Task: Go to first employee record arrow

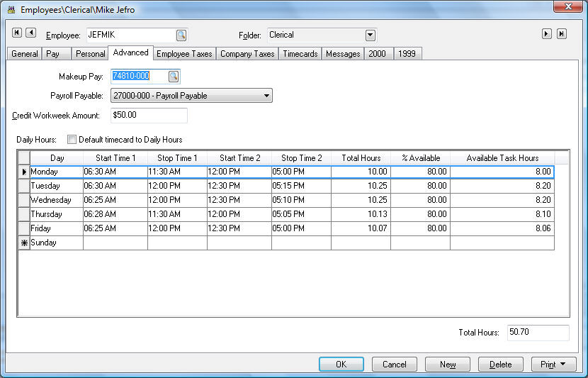Action: (17, 33)
